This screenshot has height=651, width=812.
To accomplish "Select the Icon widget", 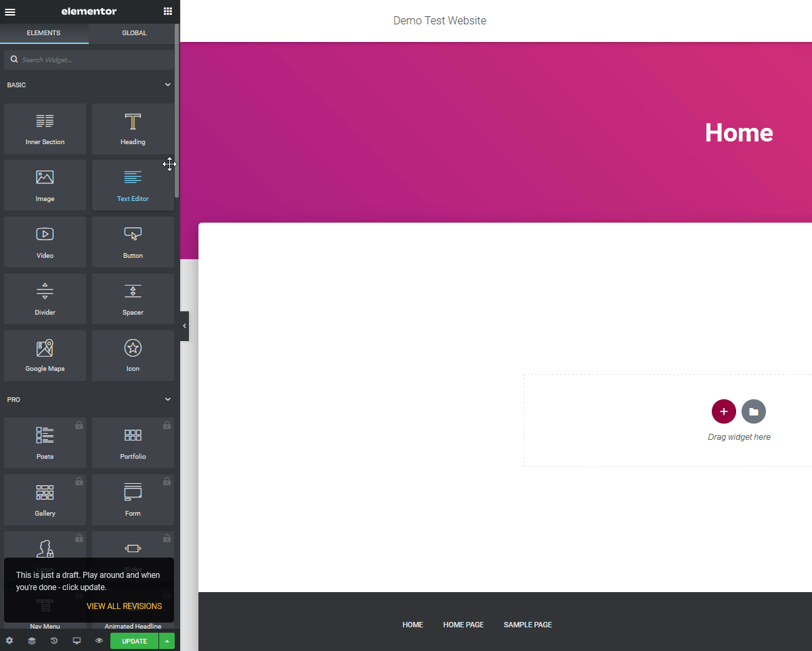I will pos(133,355).
